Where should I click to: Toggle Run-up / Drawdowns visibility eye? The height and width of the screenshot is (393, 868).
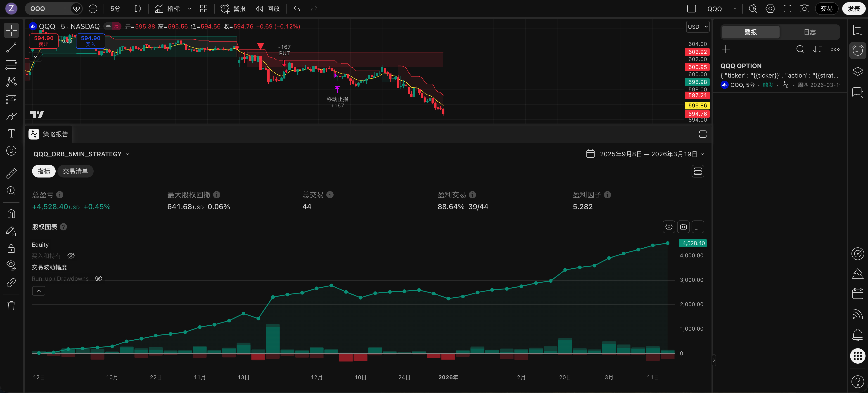(98, 279)
